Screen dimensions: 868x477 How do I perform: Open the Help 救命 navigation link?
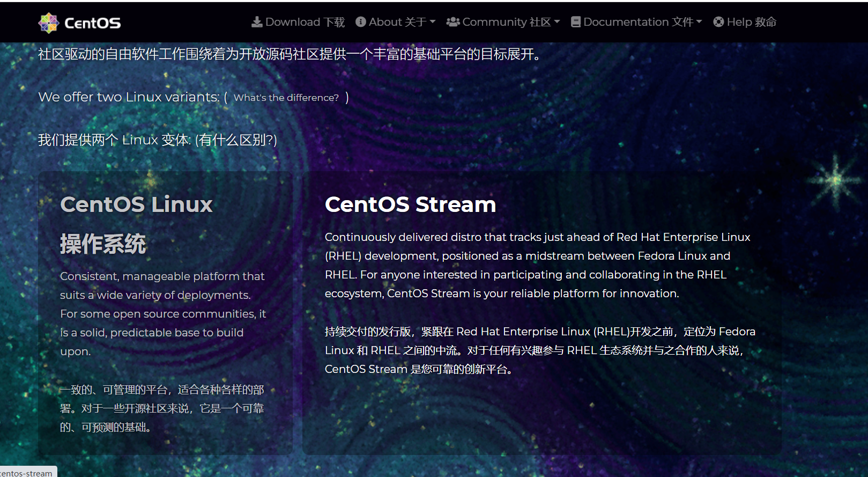click(x=745, y=22)
